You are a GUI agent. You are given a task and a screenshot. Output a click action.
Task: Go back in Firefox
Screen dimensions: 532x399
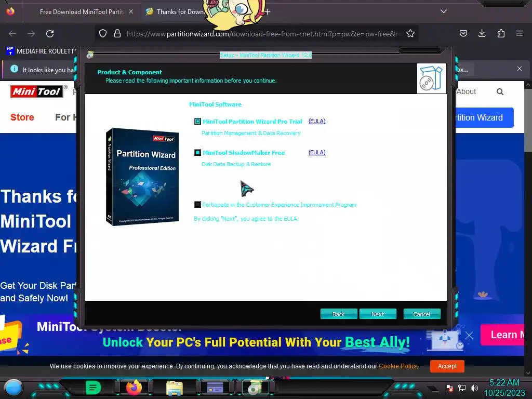tap(12, 34)
